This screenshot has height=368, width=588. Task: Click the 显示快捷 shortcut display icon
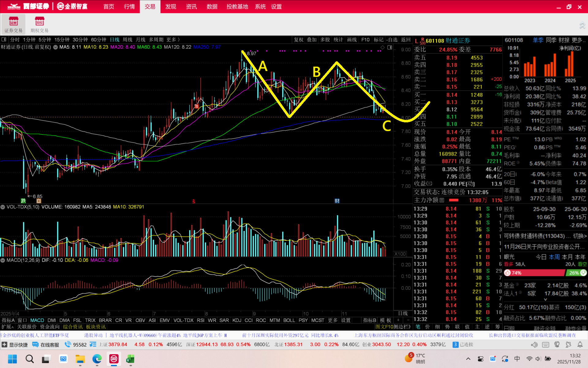(4, 345)
